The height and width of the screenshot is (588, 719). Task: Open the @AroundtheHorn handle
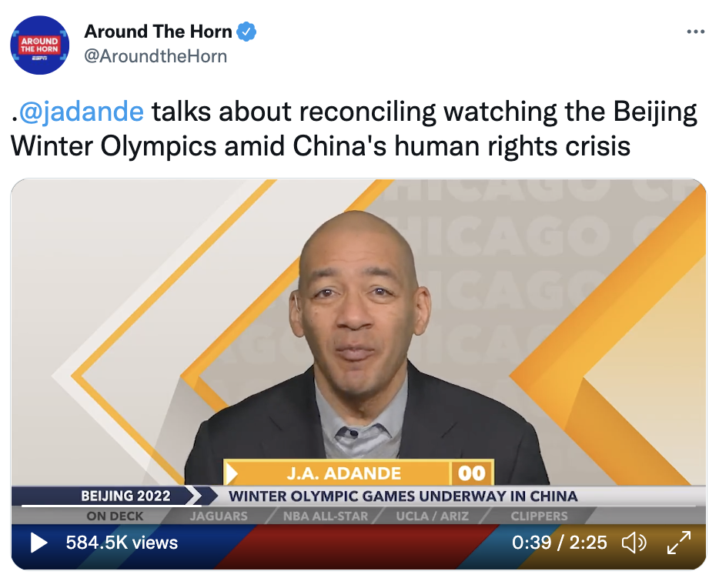tap(156, 56)
